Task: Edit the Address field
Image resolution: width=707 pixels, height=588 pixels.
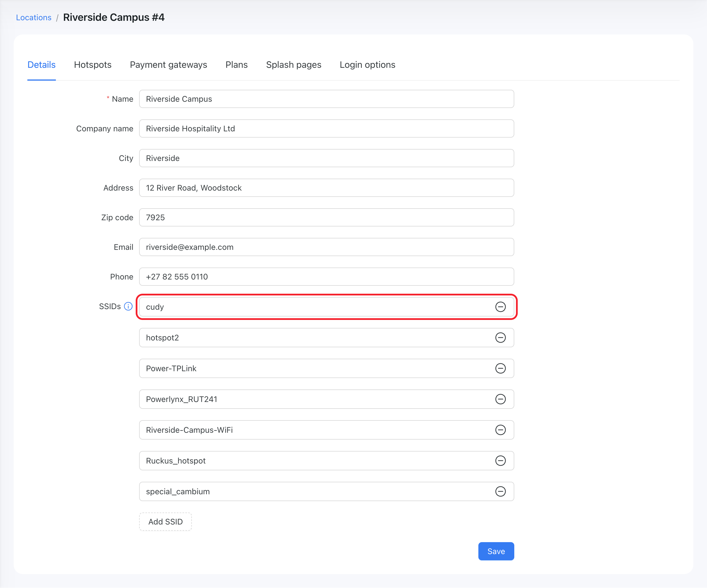Action: click(x=326, y=188)
